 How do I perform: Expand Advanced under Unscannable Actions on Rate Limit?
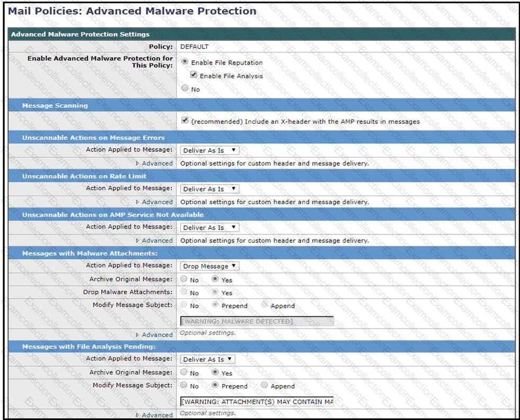click(154, 202)
